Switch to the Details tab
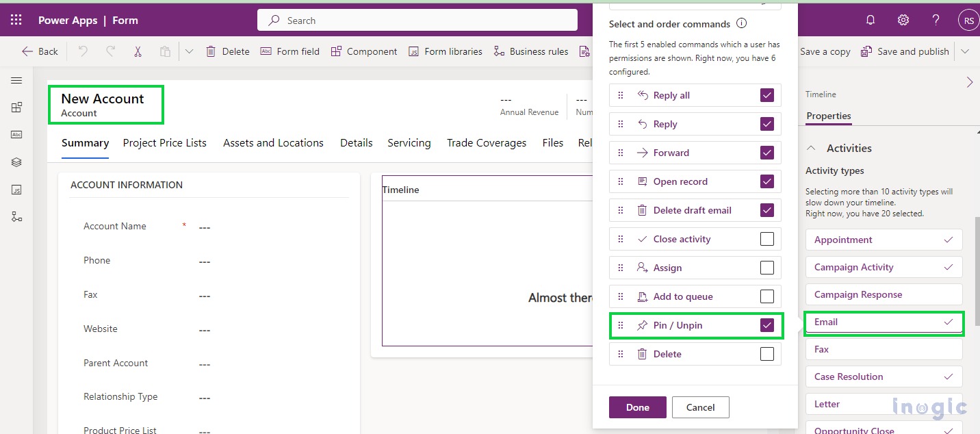 click(x=357, y=143)
